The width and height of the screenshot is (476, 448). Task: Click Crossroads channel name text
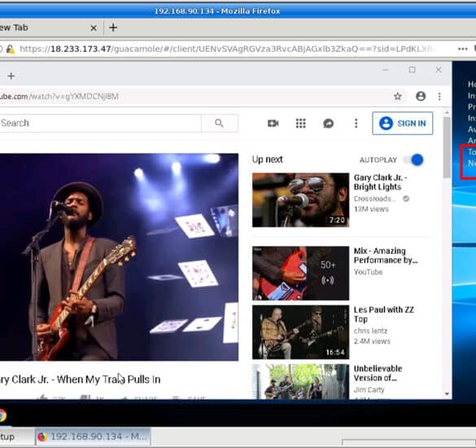tap(374, 198)
